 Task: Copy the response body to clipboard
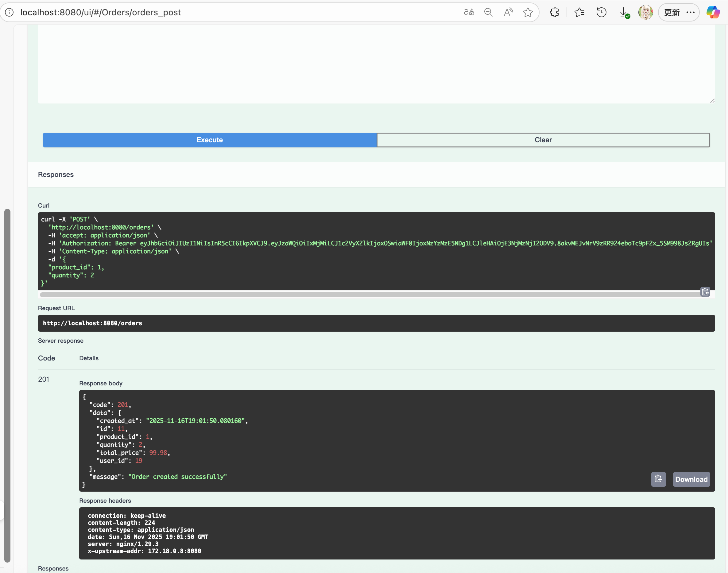658,479
